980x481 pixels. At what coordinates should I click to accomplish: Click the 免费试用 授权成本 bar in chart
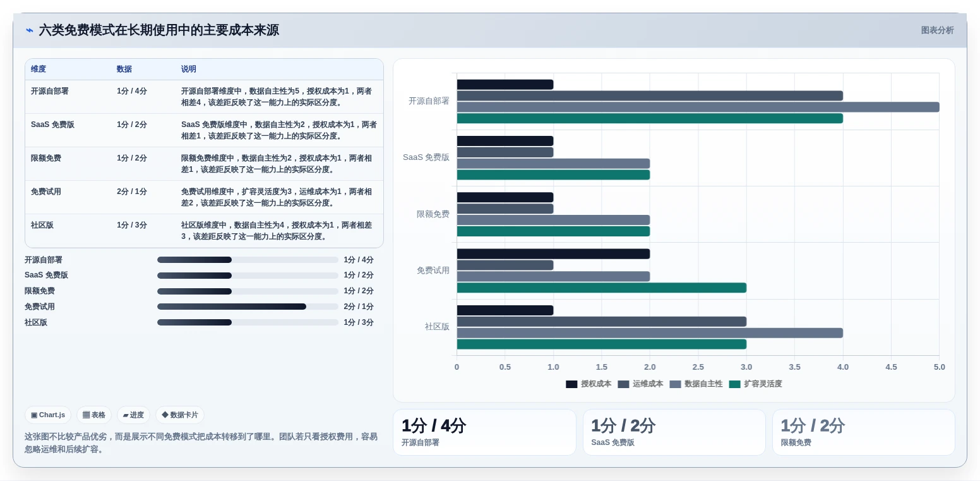(553, 254)
